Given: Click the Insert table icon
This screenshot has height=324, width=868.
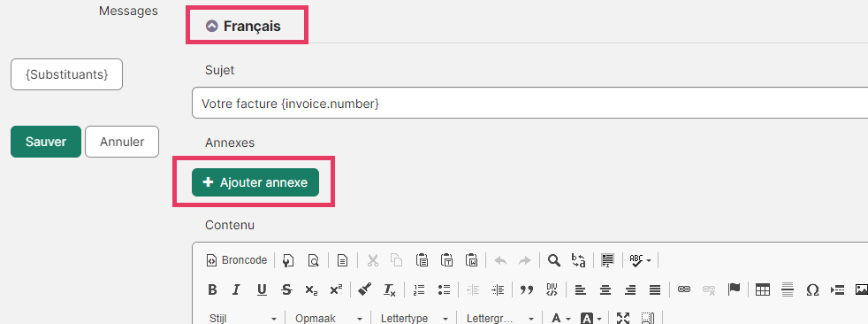Looking at the screenshot, I should click(763, 289).
